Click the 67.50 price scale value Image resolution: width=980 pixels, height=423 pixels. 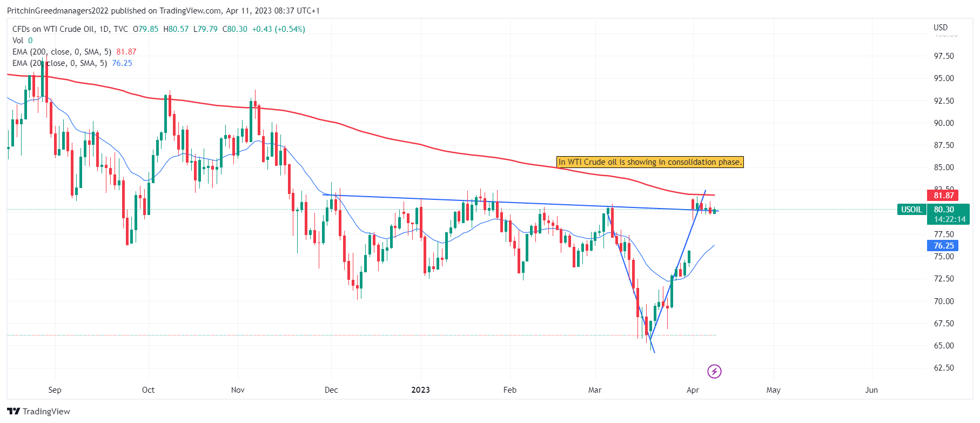point(944,324)
